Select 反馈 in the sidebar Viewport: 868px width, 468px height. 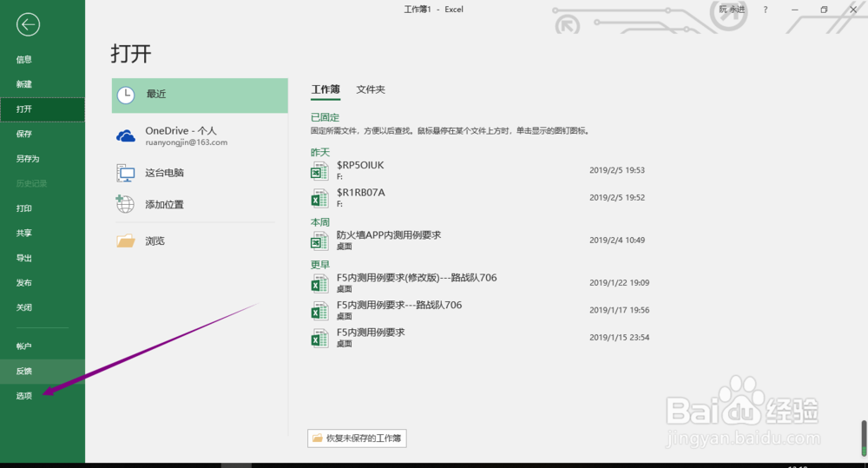(43, 371)
